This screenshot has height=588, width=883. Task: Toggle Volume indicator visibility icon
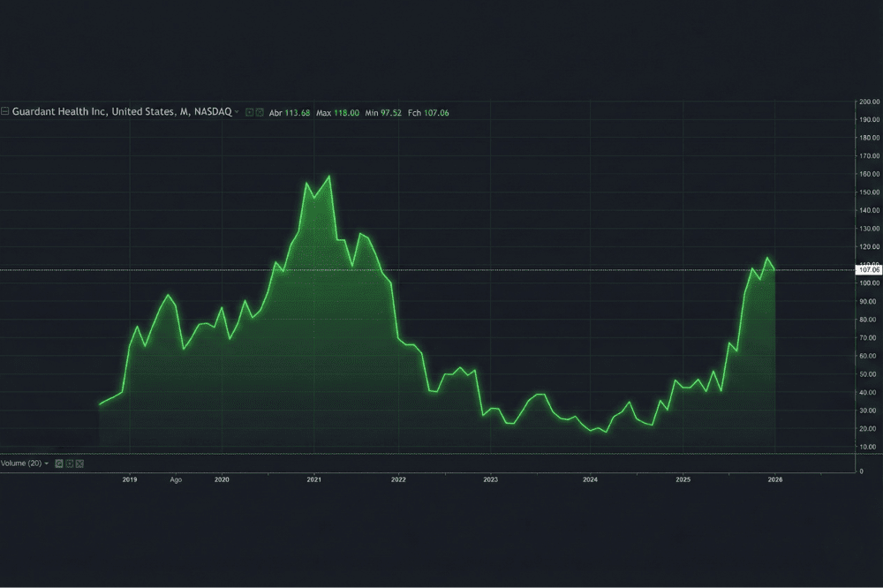[x=59, y=464]
